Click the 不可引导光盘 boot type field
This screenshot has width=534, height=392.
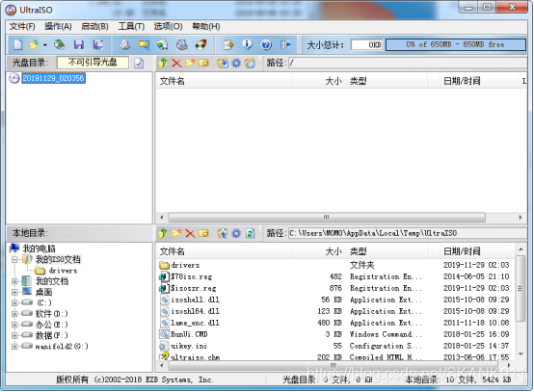click(93, 63)
